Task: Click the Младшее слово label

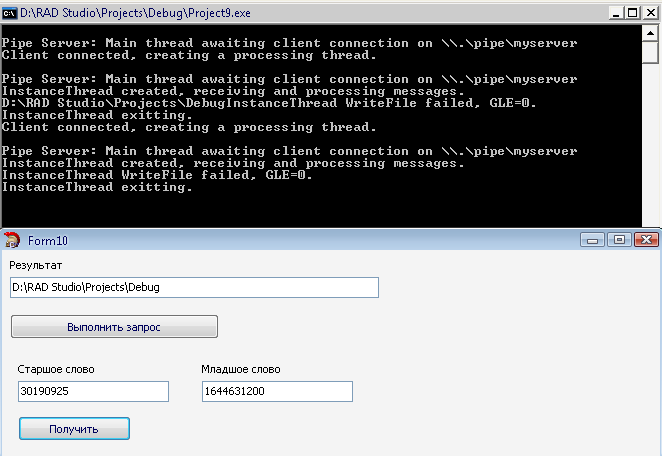Action: [241, 369]
